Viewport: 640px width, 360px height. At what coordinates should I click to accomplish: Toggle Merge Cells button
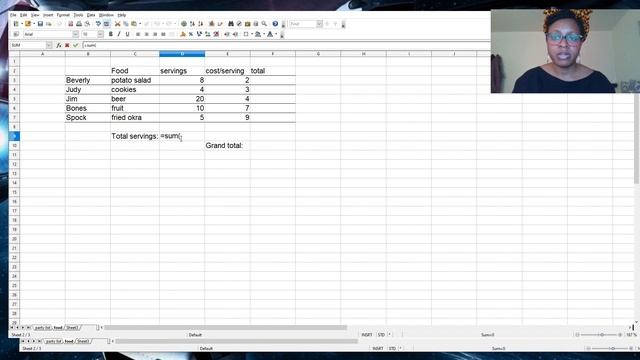[x=172, y=34]
